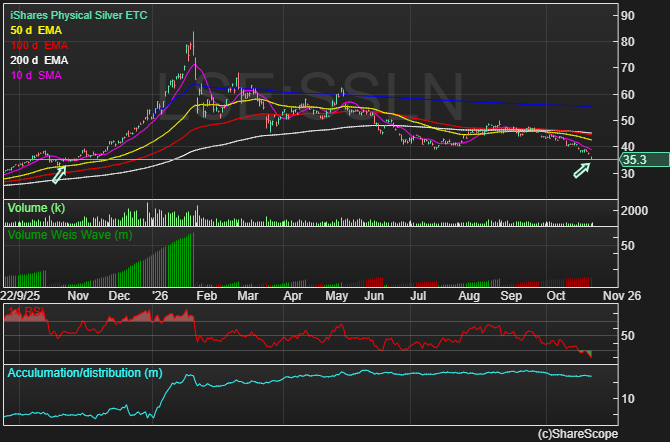670x442 pixels.
Task: Click the 80 price axis value
Action: coord(628,42)
